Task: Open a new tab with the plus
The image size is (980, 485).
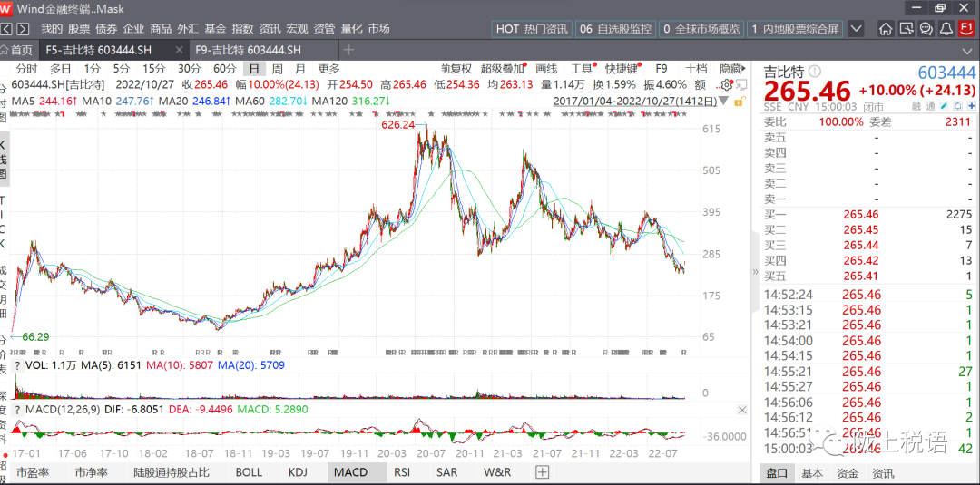Action: 348,50
